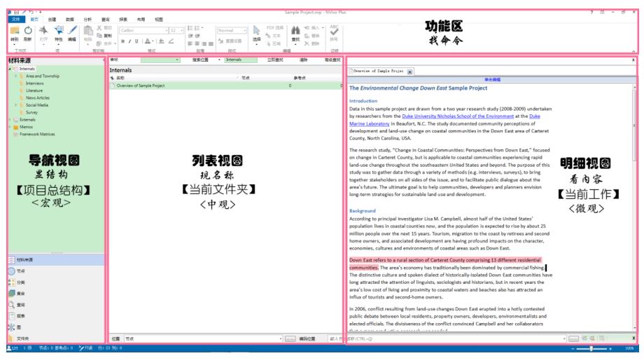The width and height of the screenshot is (644, 363).
Task: Close the Overview of Sample Project tab
Action: point(410,71)
